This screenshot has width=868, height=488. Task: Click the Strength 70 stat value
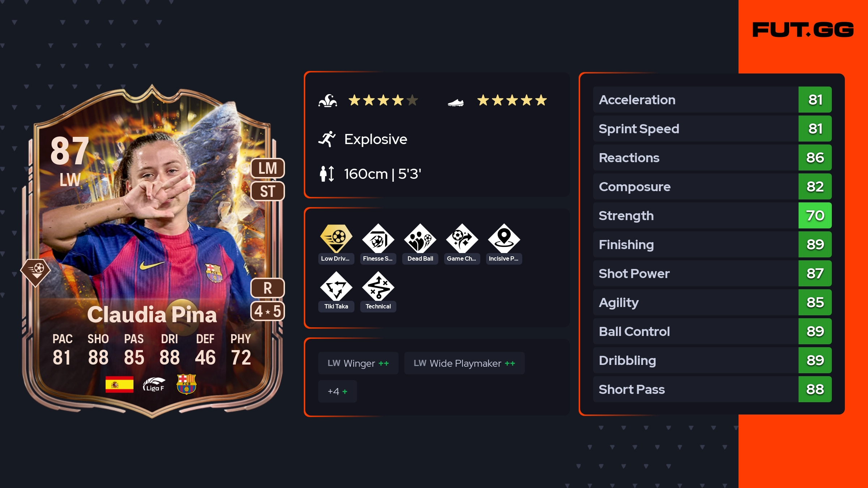tap(815, 215)
